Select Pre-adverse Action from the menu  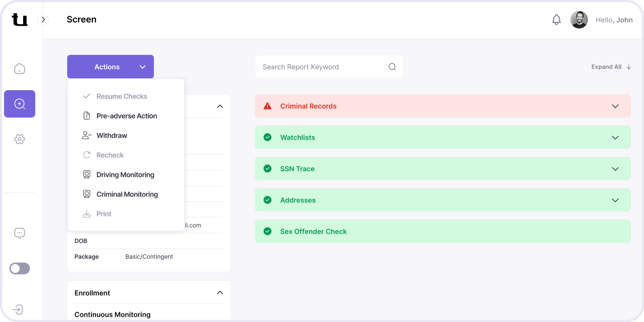pos(127,116)
